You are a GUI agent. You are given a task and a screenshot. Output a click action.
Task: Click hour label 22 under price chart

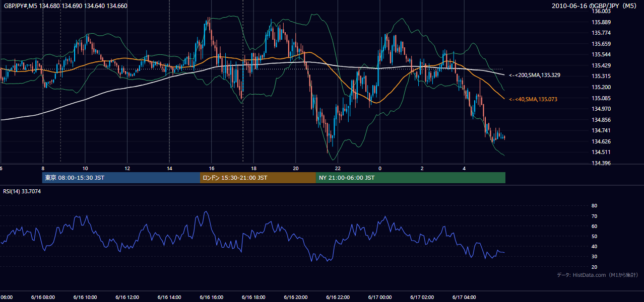click(x=338, y=169)
